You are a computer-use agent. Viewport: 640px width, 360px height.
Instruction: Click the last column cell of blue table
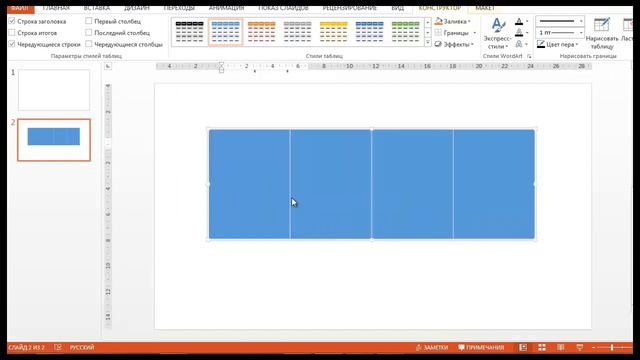pyautogui.click(x=494, y=184)
